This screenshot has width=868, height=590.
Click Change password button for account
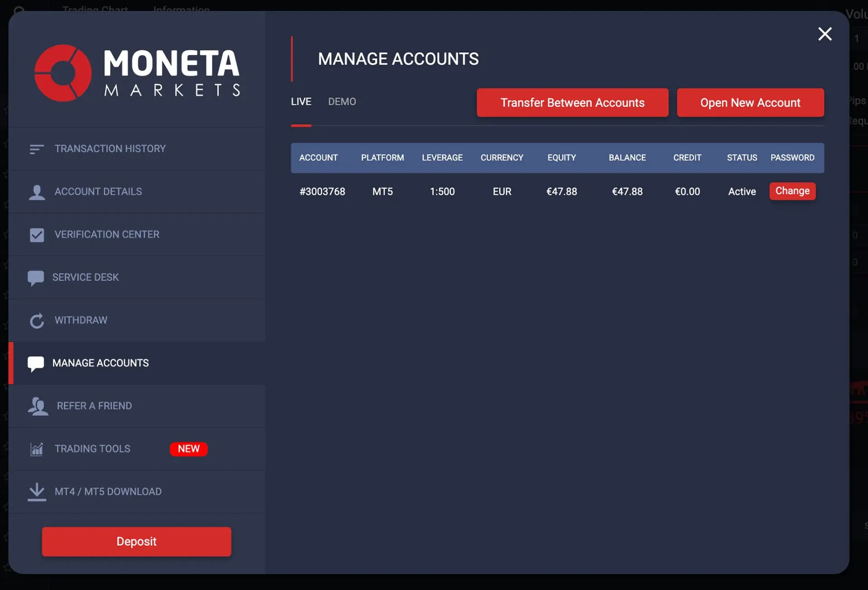click(x=792, y=191)
